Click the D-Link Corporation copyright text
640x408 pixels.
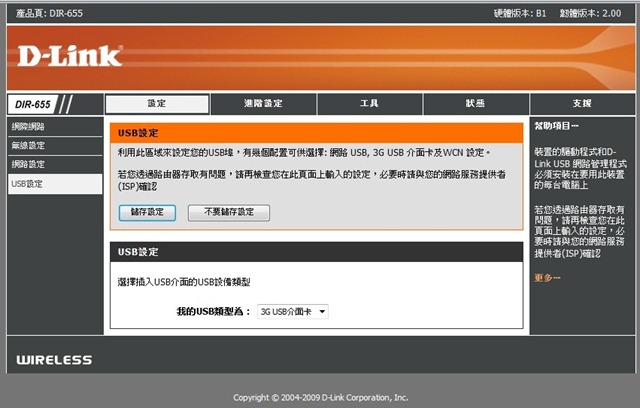[320, 397]
